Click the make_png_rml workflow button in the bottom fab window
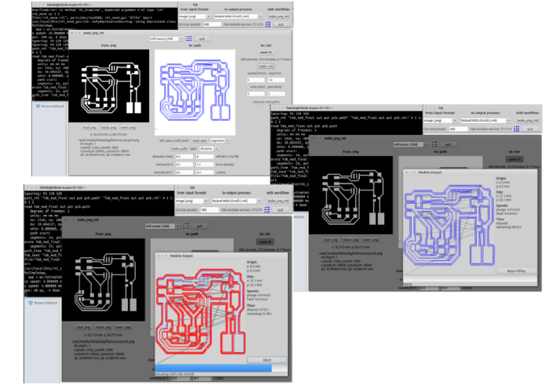Screen dimensions: 549x392 [x=278, y=201]
